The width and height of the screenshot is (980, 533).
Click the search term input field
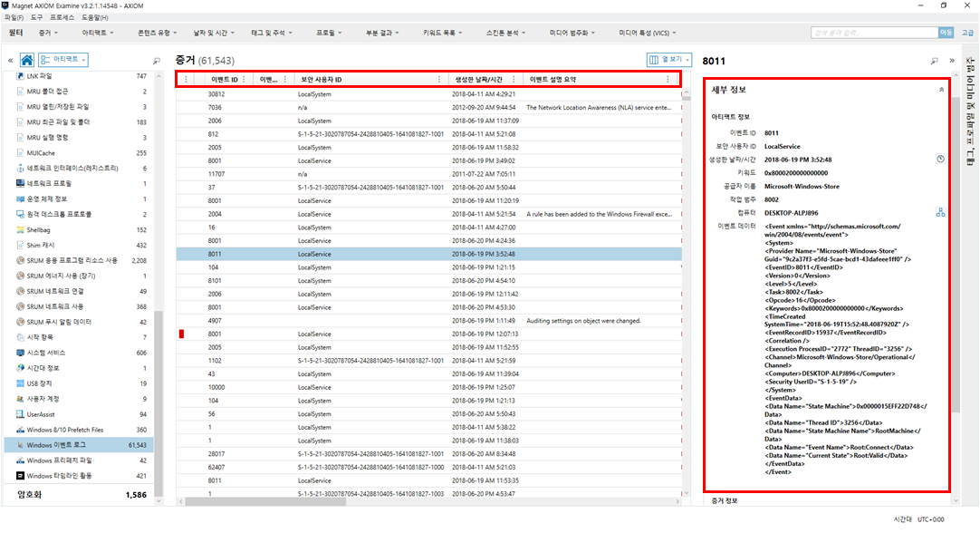(x=874, y=33)
